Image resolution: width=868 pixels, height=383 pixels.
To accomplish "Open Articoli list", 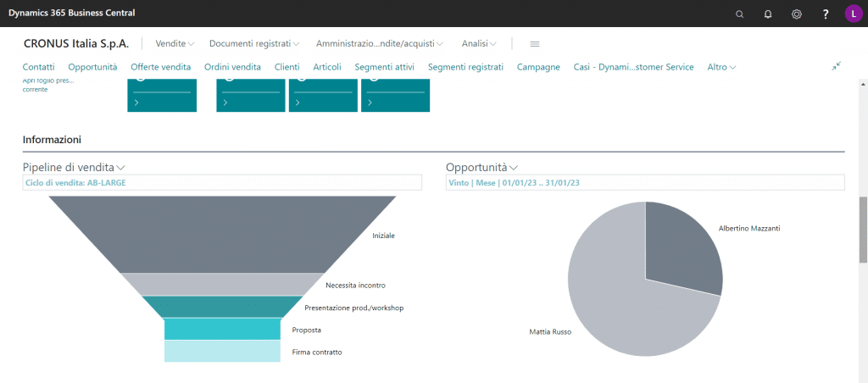I will (327, 67).
